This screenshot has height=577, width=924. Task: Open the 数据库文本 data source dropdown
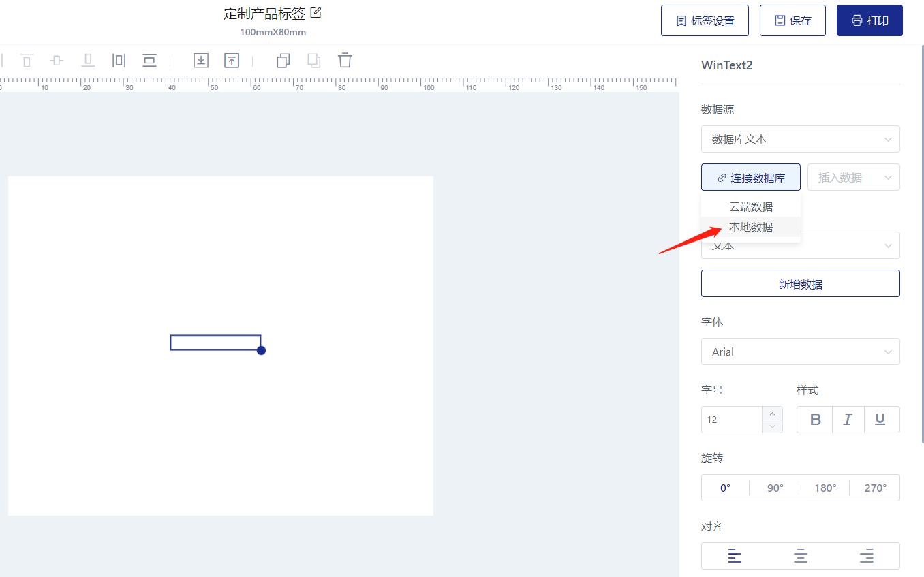click(800, 139)
